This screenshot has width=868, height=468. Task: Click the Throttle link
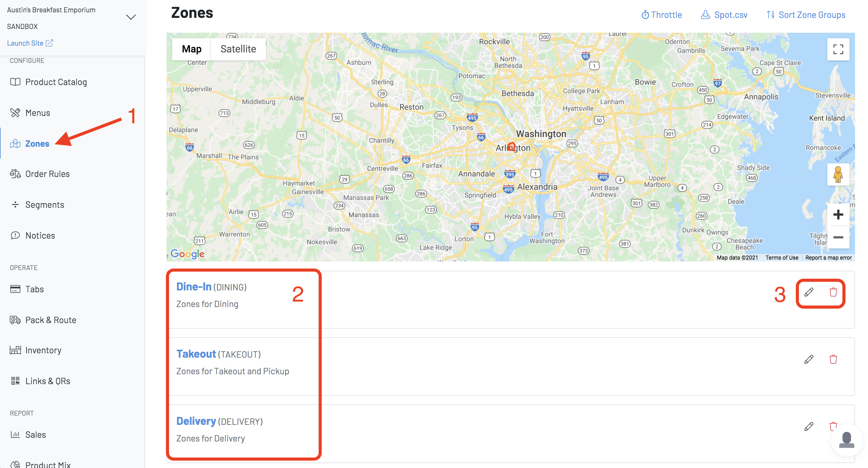click(x=661, y=15)
